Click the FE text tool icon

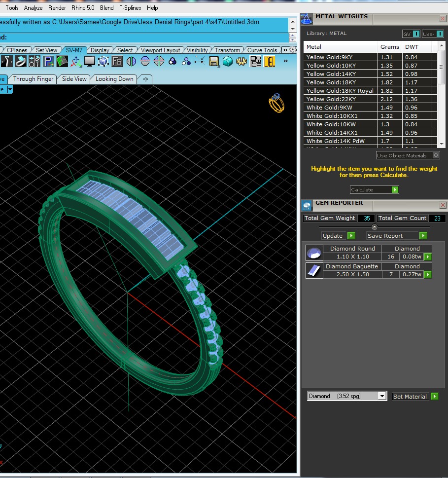117,61
